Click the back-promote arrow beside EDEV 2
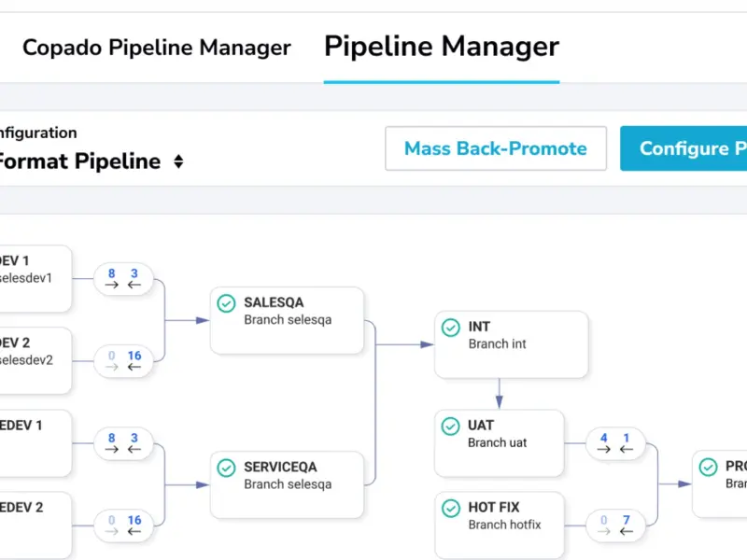 tap(134, 531)
